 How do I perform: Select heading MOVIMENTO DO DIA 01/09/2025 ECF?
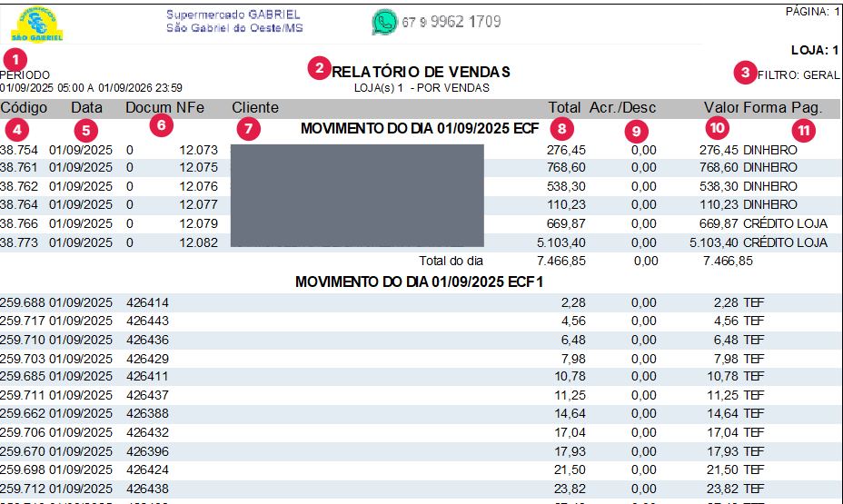(x=420, y=128)
